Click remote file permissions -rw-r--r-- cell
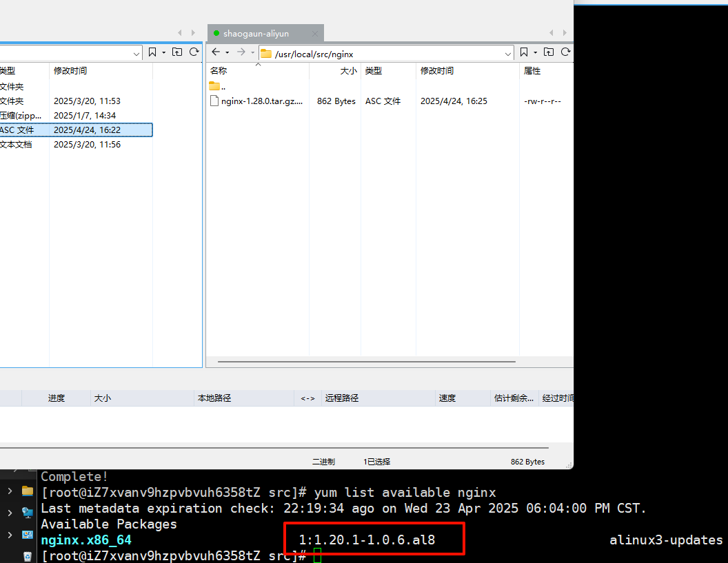 pos(543,101)
